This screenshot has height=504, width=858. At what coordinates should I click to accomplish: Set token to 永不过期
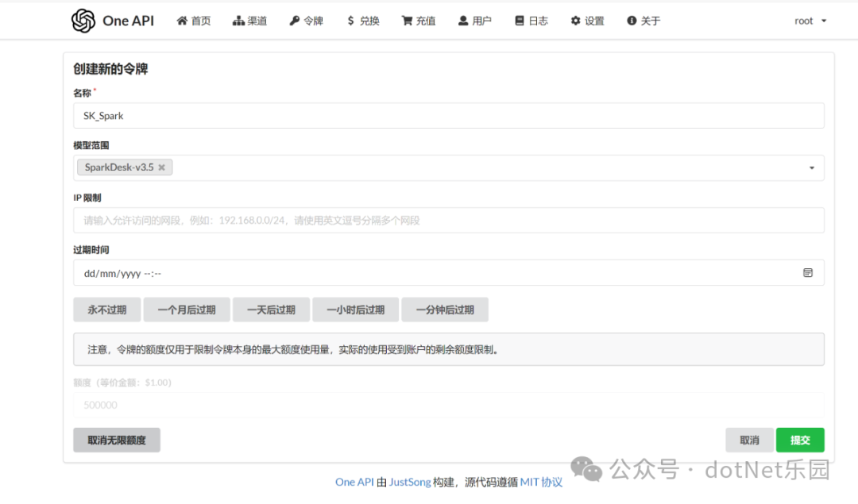click(107, 310)
